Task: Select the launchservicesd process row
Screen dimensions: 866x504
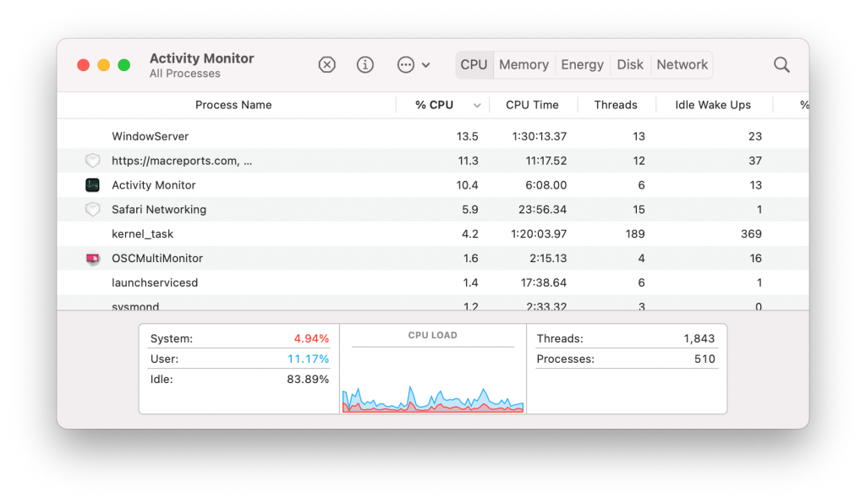Action: 433,282
